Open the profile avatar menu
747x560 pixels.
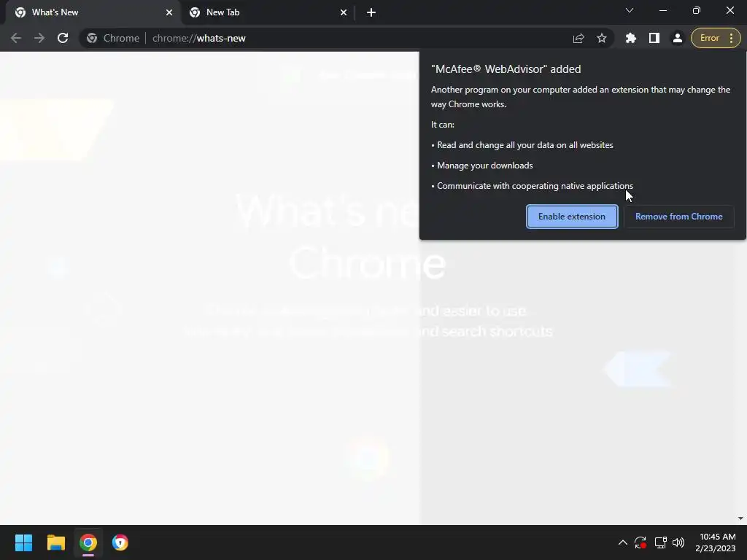point(678,38)
